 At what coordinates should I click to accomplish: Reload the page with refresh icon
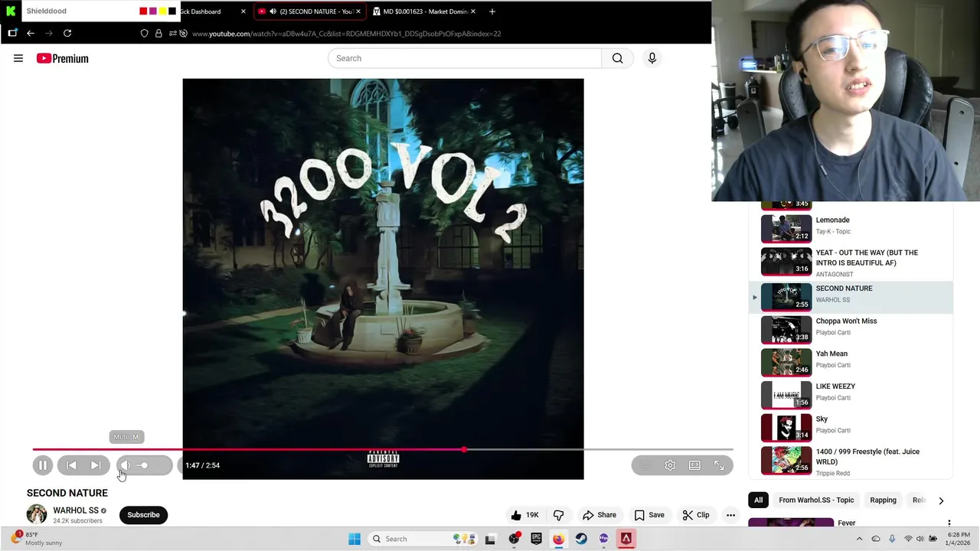point(67,34)
